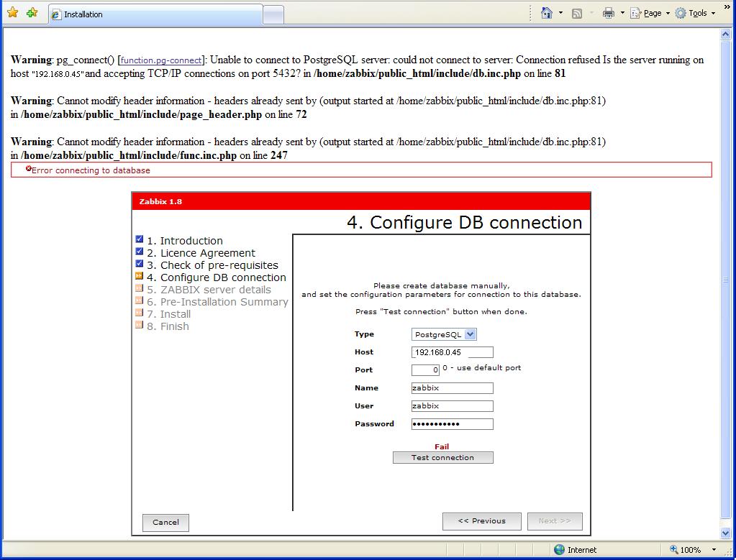Viewport: 736px width, 560px height.
Task: Click the red Fail status text
Action: 442,446
